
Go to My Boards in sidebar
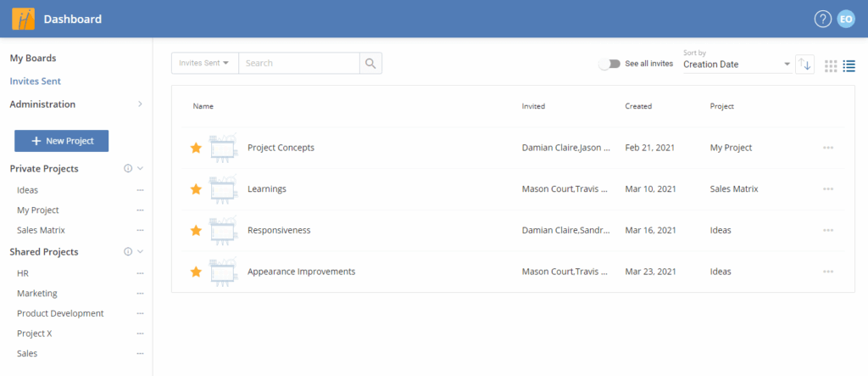[33, 59]
